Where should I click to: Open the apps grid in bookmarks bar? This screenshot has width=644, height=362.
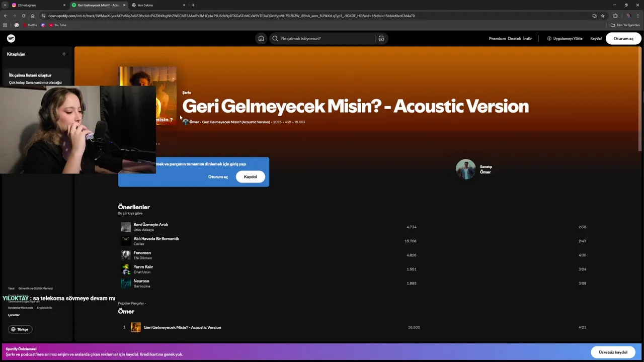5,25
